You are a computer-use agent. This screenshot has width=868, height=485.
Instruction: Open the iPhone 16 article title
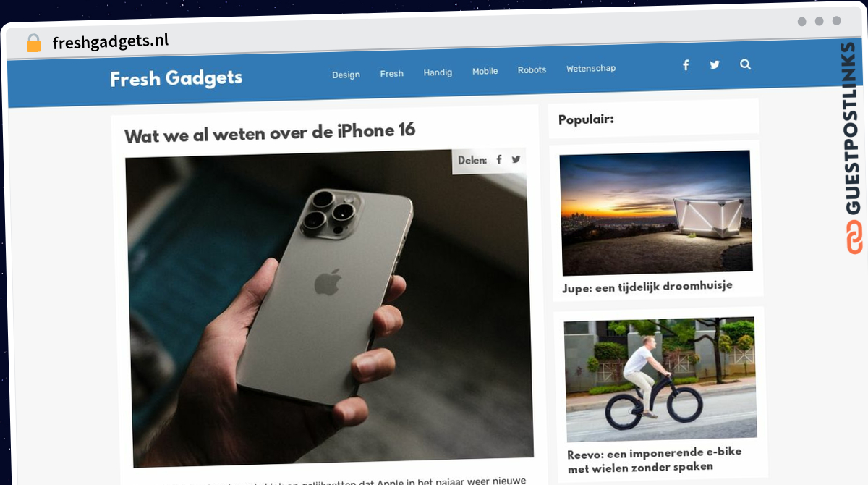[x=270, y=132]
